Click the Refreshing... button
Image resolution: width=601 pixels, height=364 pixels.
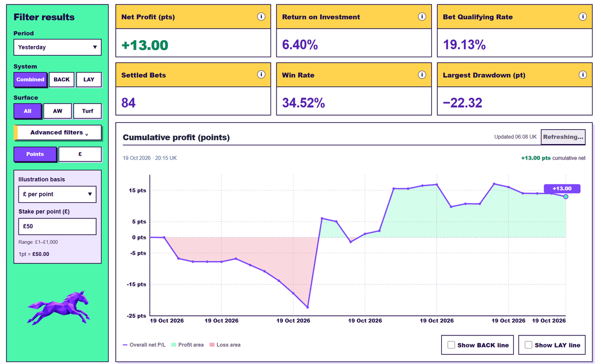point(563,137)
